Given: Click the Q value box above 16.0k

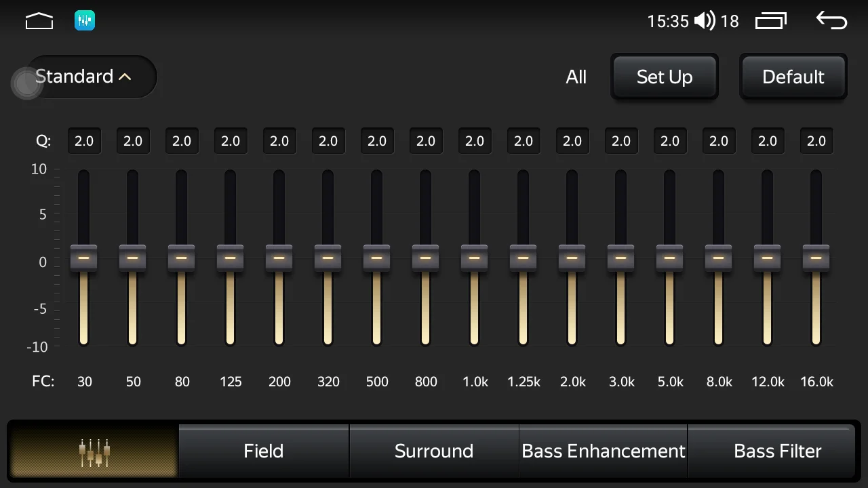Looking at the screenshot, I should 816,141.
